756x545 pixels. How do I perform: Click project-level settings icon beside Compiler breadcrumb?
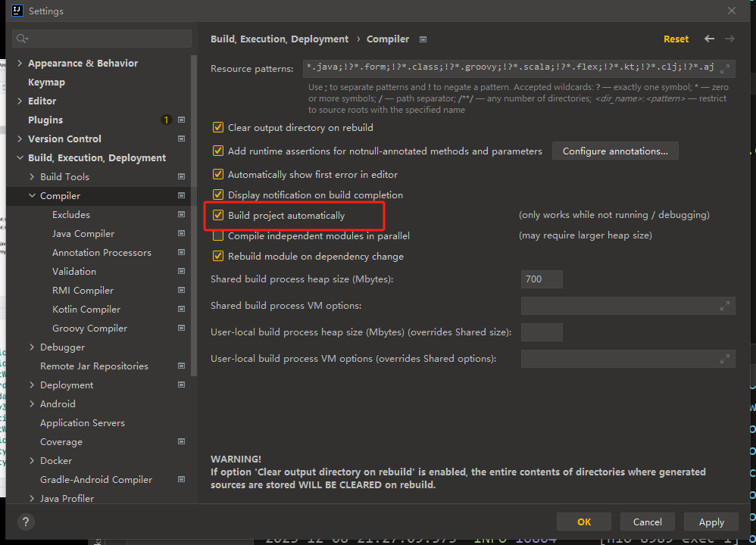(x=423, y=39)
